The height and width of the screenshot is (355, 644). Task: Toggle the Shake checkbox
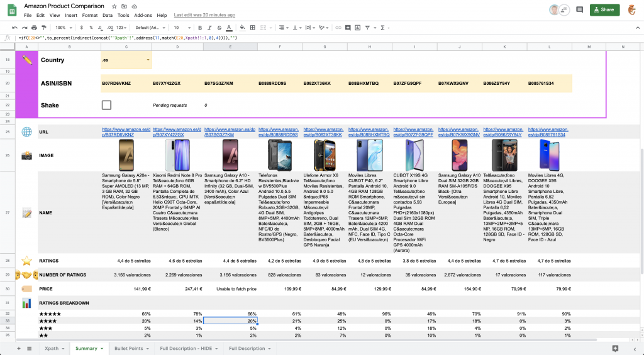click(x=106, y=105)
